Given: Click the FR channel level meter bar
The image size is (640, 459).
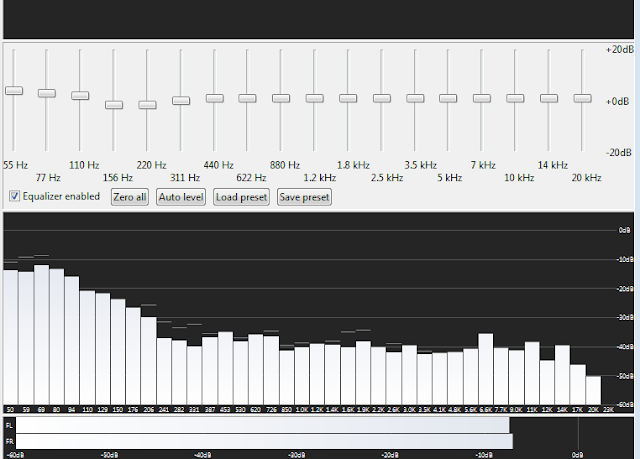Looking at the screenshot, I should [x=264, y=441].
